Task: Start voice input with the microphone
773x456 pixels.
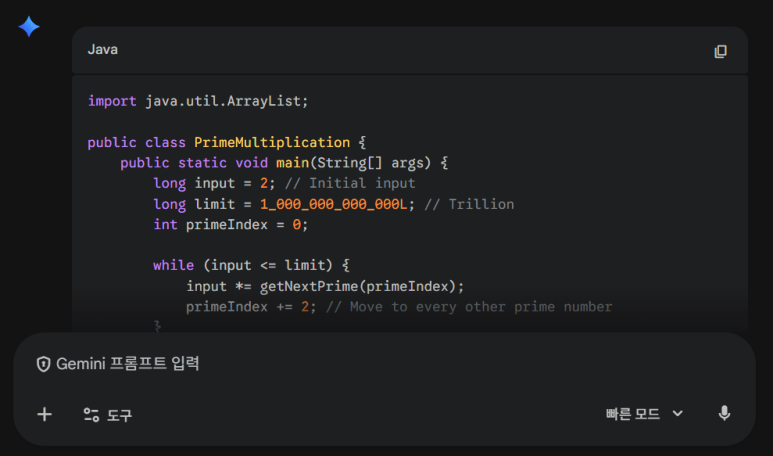Action: [724, 414]
